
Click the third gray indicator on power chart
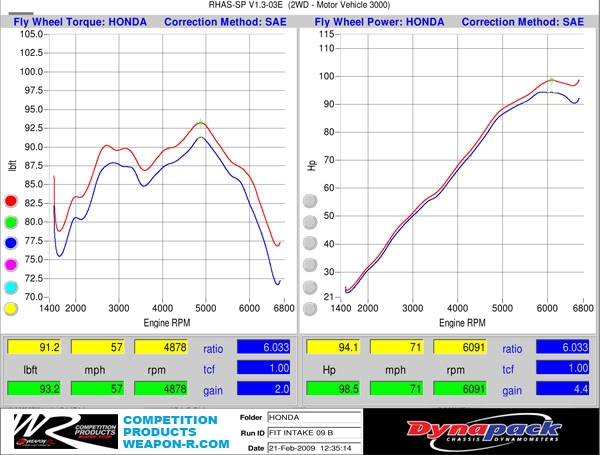(310, 243)
